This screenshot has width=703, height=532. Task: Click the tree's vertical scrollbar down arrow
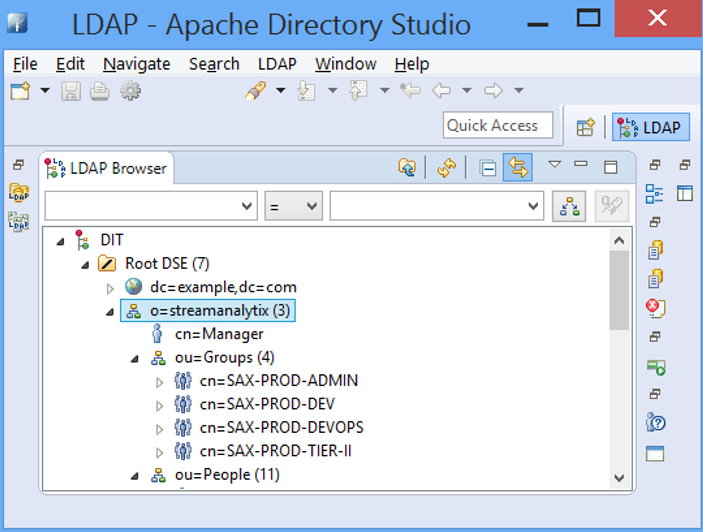[619, 479]
